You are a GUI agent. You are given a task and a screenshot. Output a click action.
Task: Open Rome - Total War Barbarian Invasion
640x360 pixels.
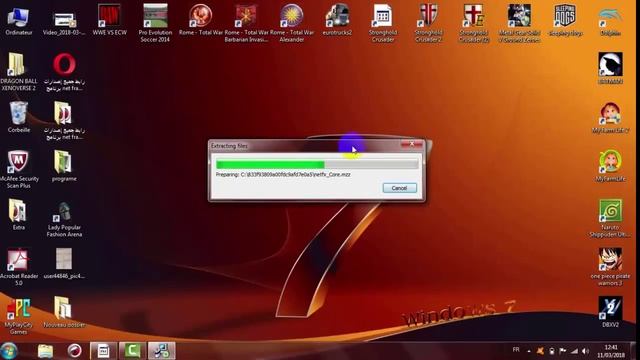tap(246, 23)
